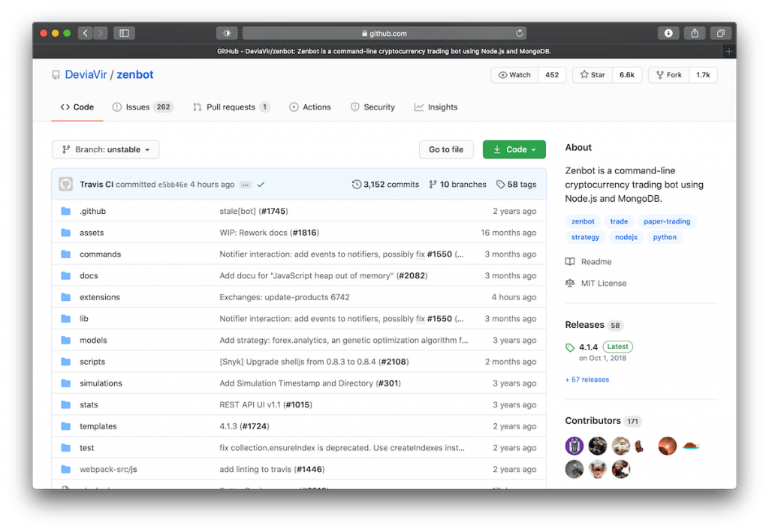Screen dimensions: 769x532
Task: Open the zenbot repository name link
Action: point(135,74)
